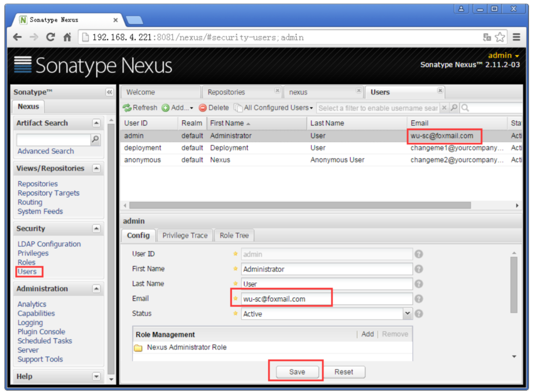Screen dimensions: 533x392
Task: Open the Chrome menu hamburger icon
Action: (516, 37)
